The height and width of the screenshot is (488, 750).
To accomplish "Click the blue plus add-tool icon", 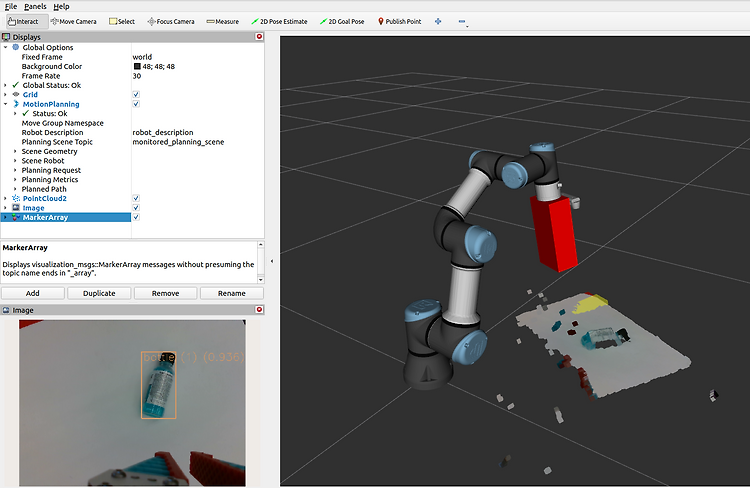I will click(438, 22).
